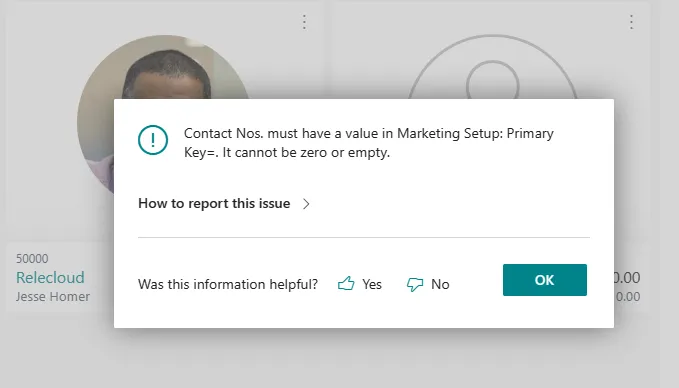
Task: Open the 'How to report this issue' link
Action: [x=214, y=203]
